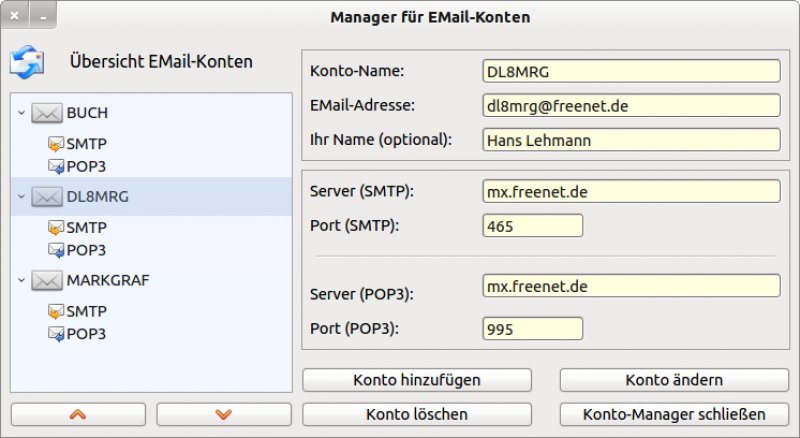Select the POP3 icon under MARKGRAF
The height and width of the screenshot is (438, 800).
click(x=56, y=333)
